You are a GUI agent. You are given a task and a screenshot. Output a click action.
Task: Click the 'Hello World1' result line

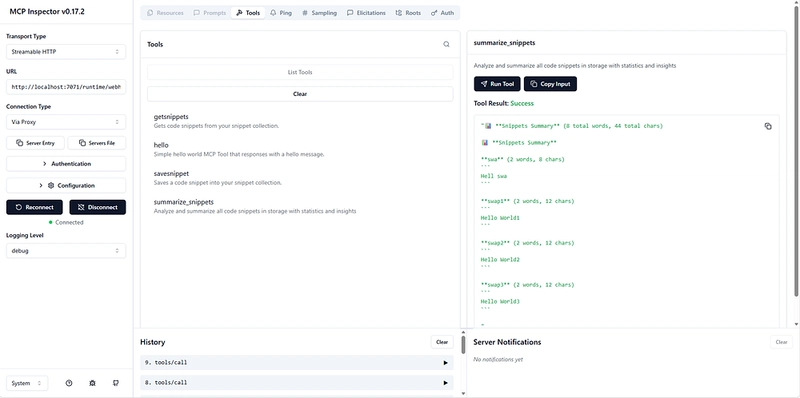point(500,218)
